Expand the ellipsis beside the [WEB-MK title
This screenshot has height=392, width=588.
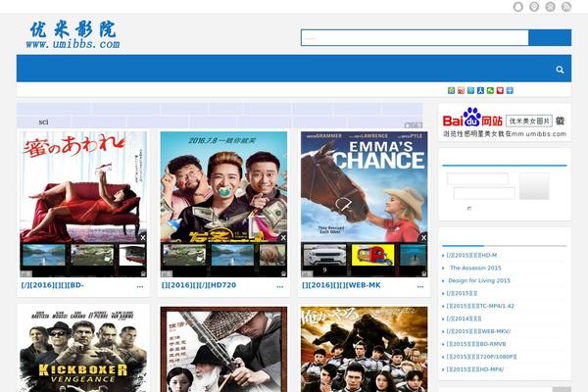point(420,286)
